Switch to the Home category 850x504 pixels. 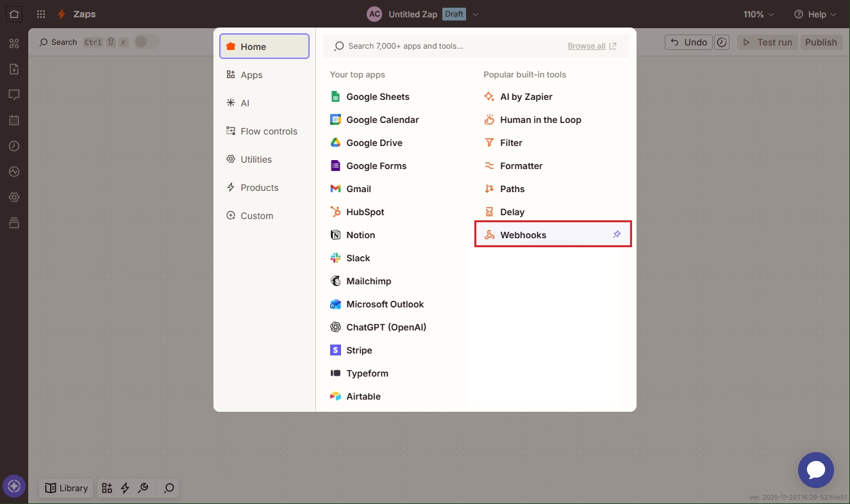264,46
